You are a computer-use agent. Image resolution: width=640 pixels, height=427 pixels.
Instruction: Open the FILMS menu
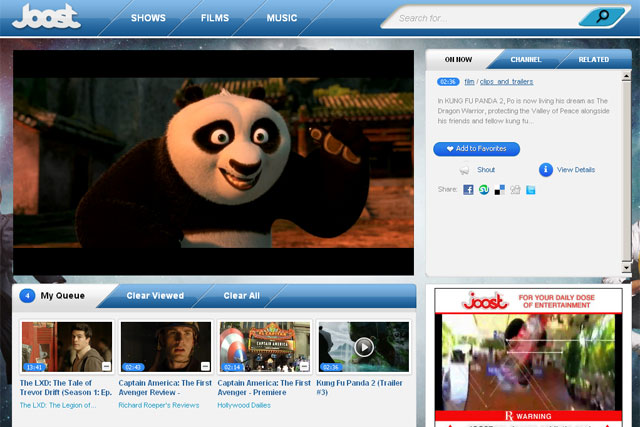tap(215, 18)
